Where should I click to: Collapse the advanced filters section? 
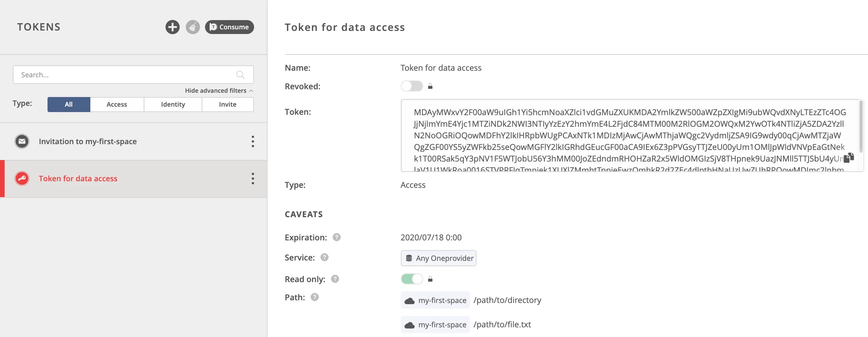pos(218,90)
